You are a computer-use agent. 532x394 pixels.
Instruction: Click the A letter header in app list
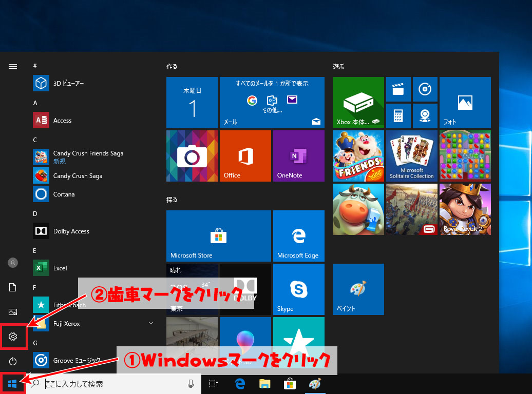click(x=35, y=103)
